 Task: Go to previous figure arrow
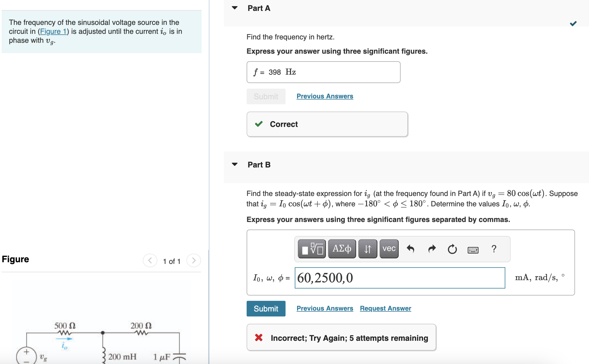[150, 261]
